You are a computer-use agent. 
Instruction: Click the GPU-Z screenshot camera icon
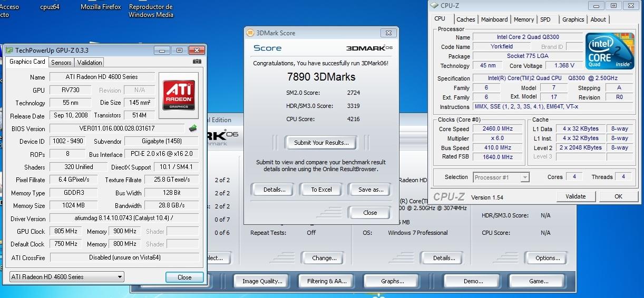(197, 62)
